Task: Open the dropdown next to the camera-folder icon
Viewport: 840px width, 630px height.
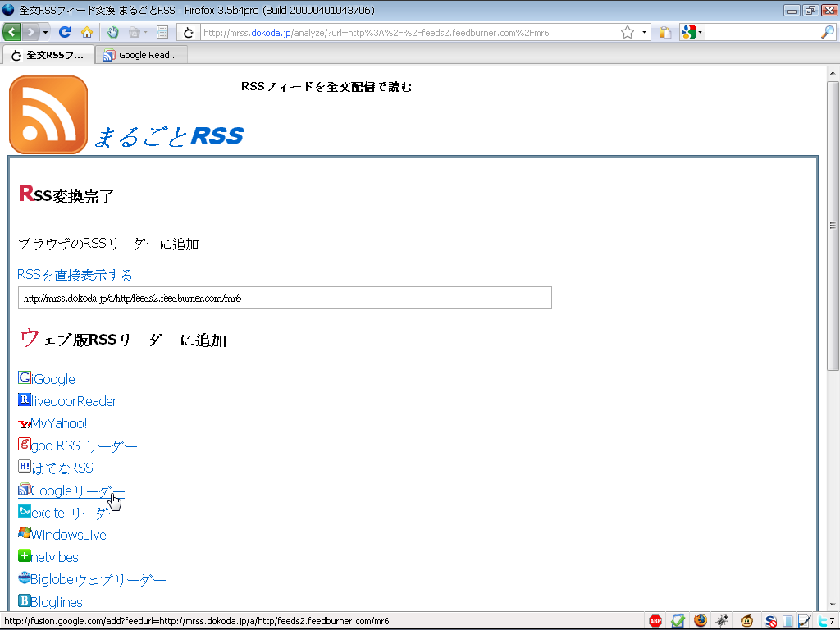Action: (x=146, y=33)
